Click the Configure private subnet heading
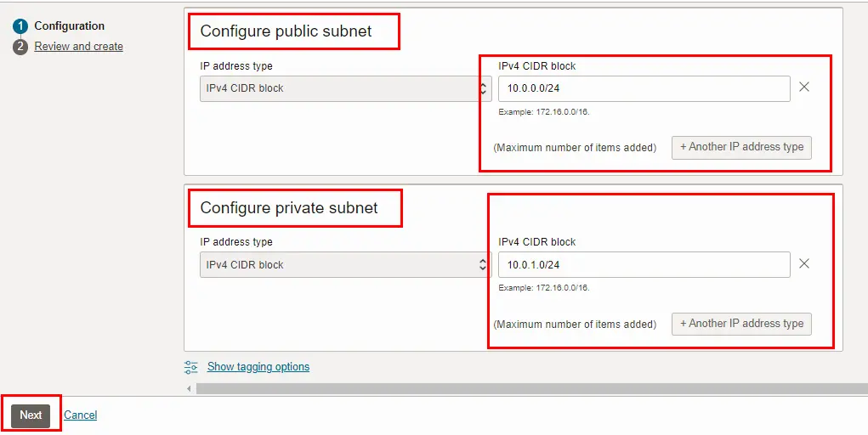The image size is (868, 435). (288, 208)
